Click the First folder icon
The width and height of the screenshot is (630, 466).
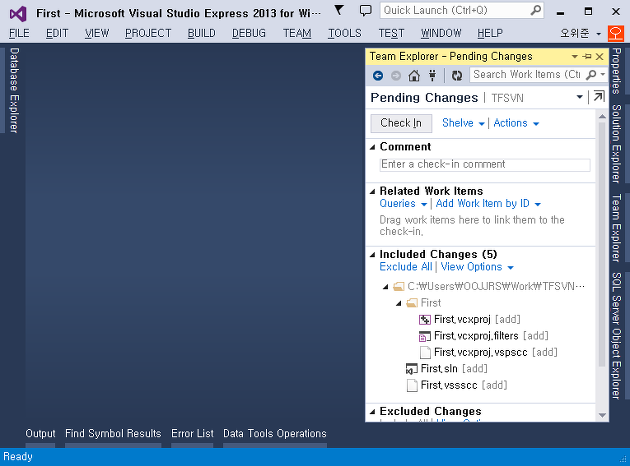click(412, 303)
